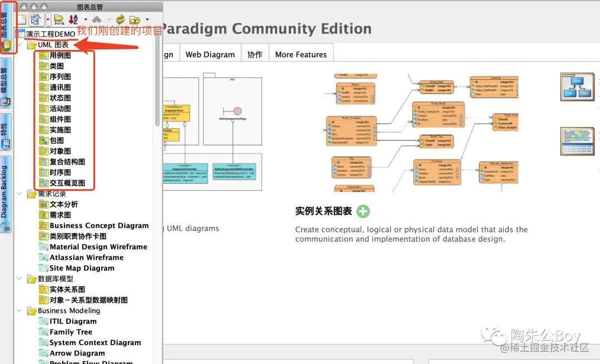This screenshot has height=364, width=600.
Task: Open dropdown beside the open folder icon
Action: (x=147, y=19)
